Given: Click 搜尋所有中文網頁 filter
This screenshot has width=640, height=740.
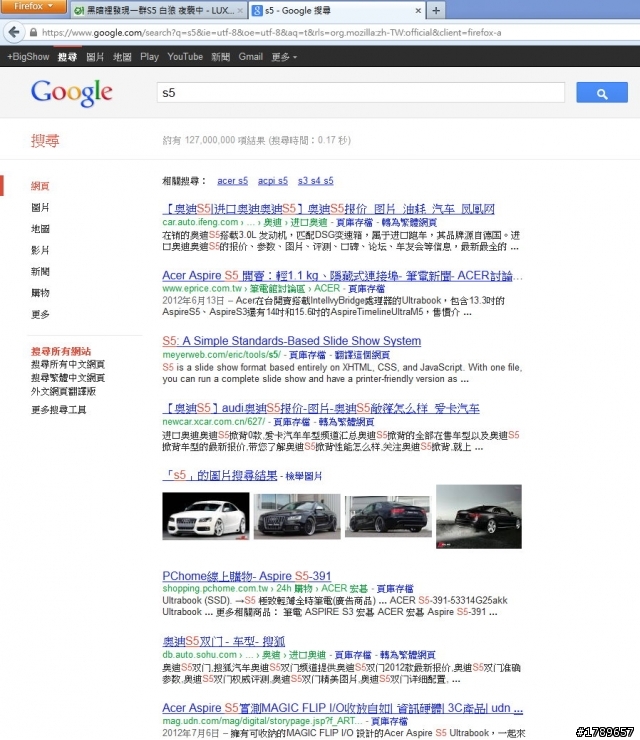Looking at the screenshot, I should click(x=68, y=364).
